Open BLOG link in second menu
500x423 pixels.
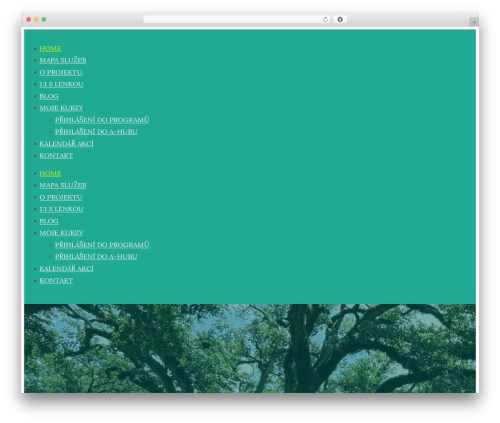coord(49,221)
